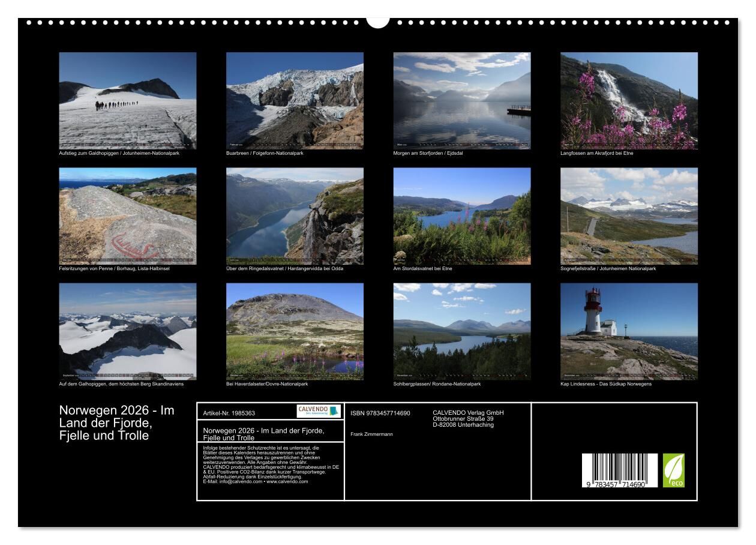
Task: Select the Ringedalsvatnet lake thumbnail
Action: 295,215
